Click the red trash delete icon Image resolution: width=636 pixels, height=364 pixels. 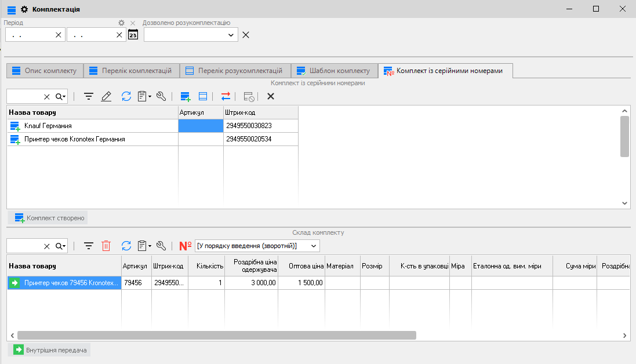tap(106, 246)
